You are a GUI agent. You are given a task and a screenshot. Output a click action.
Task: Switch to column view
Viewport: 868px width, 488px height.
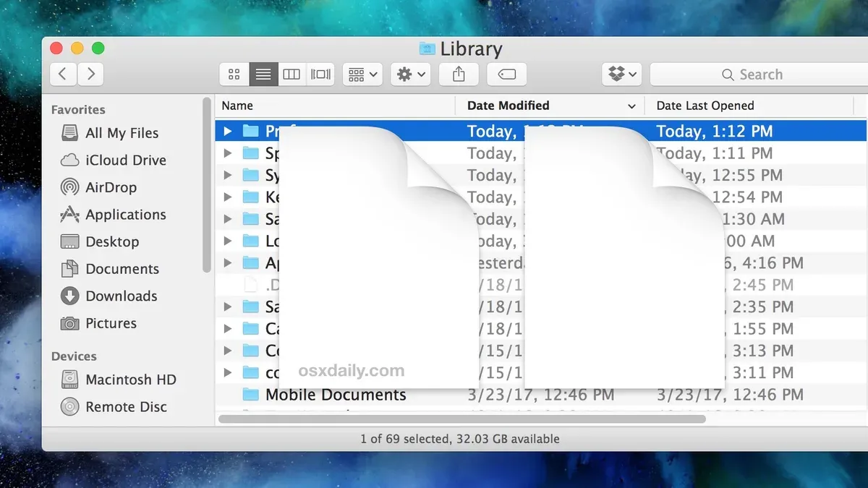(x=292, y=74)
